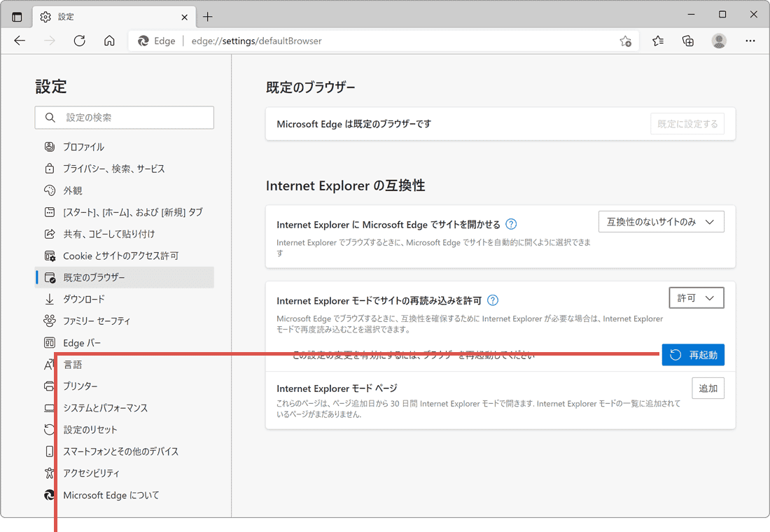Click the 設定の検索 search box

pyautogui.click(x=124, y=118)
